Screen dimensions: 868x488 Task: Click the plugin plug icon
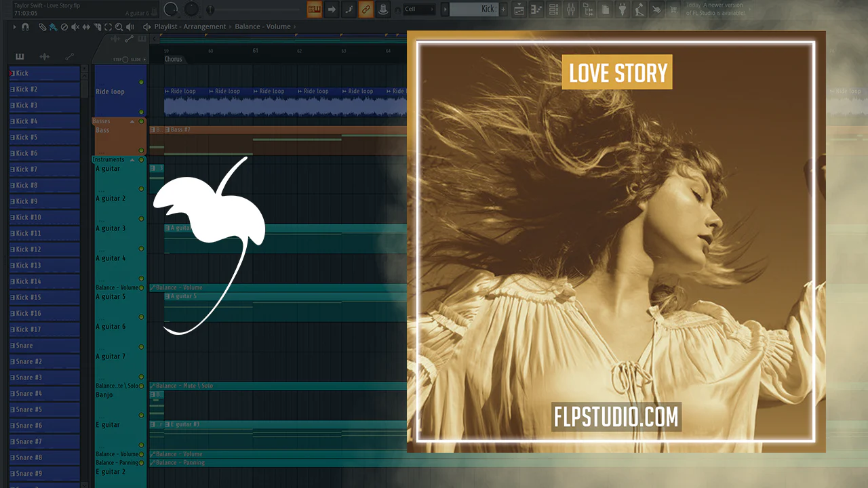[623, 9]
